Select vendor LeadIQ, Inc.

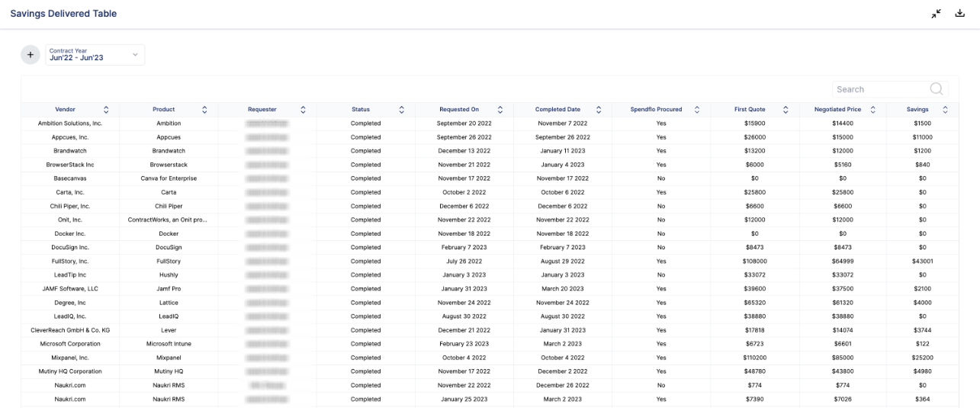(70, 316)
